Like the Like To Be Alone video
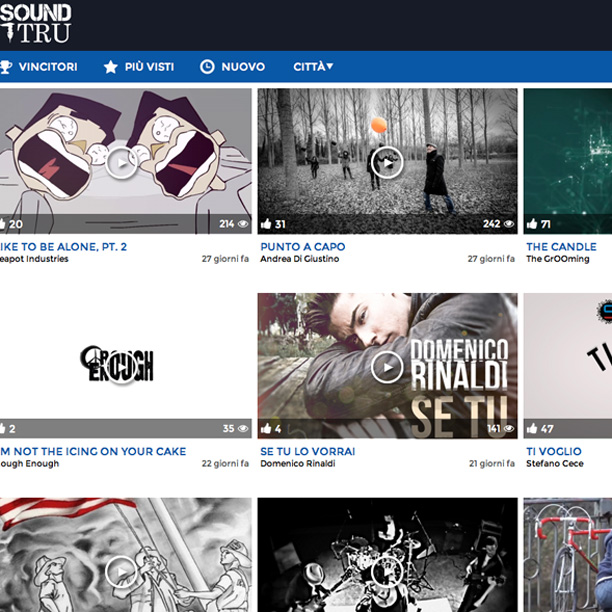This screenshot has width=612, height=612. point(2,224)
